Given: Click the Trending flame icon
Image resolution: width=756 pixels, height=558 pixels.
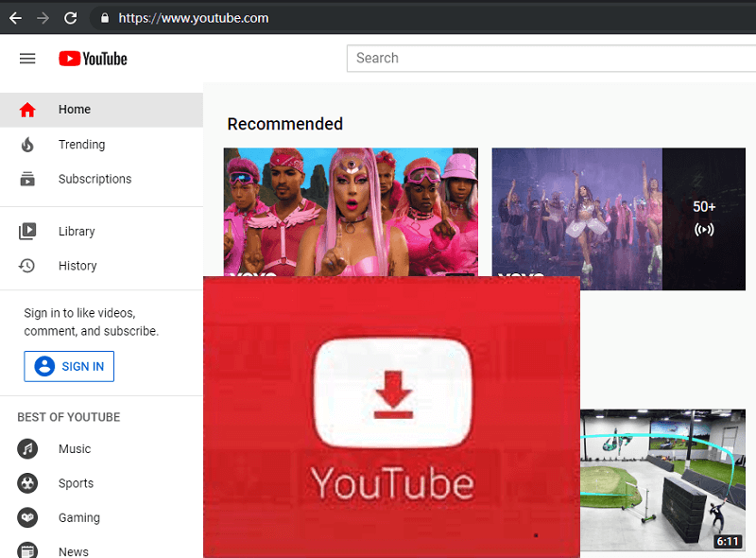Looking at the screenshot, I should (x=27, y=145).
